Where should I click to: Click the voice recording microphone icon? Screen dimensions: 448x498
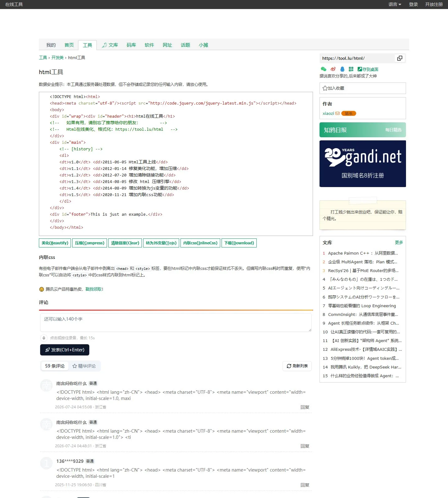44,338
